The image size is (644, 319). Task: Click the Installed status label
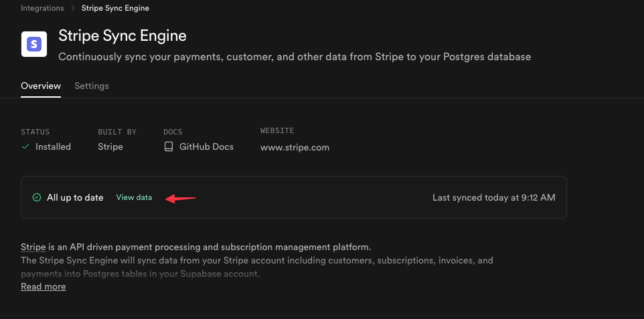coord(53,146)
